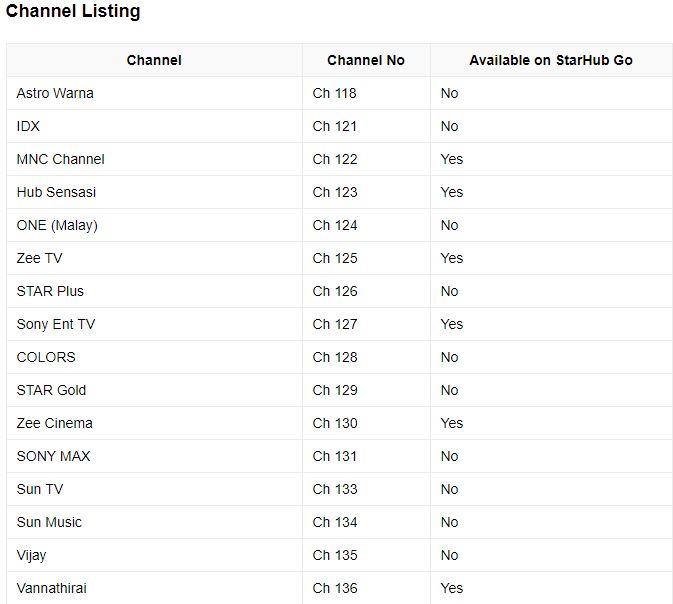
Task: Select the COLORS channel cell
Action: [x=46, y=357]
